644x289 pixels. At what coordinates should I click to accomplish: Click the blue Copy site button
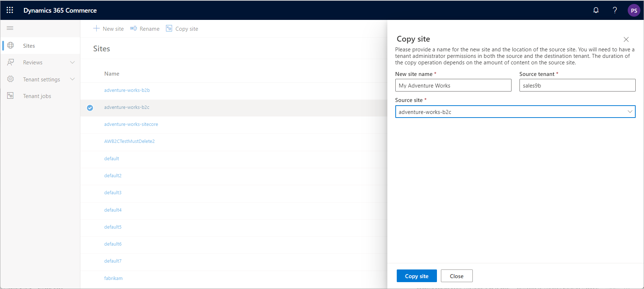[417, 276]
